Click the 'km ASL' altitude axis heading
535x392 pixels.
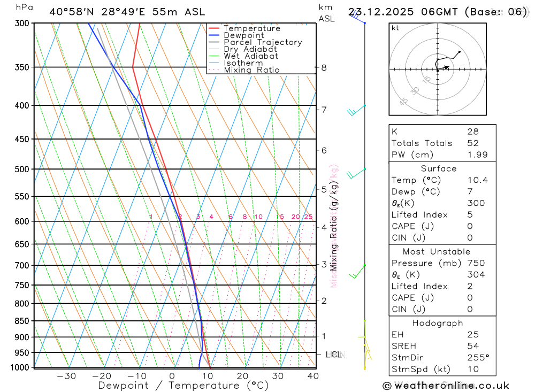click(326, 13)
